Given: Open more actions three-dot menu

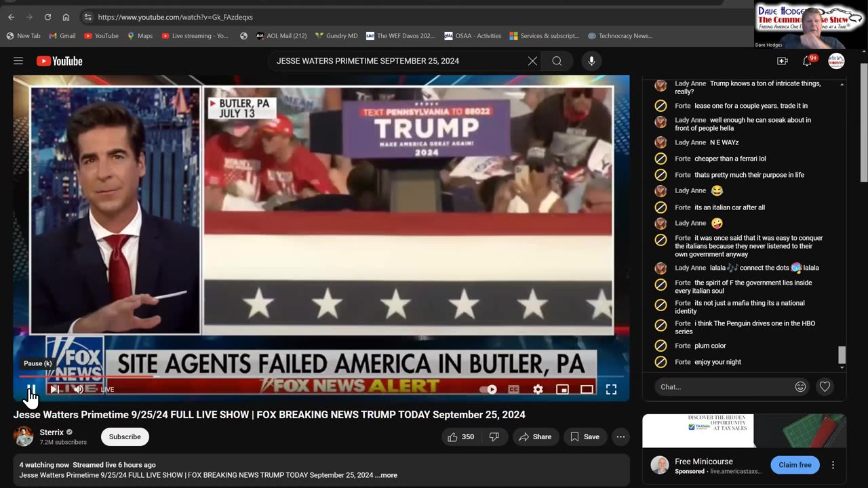Looking at the screenshot, I should point(620,437).
